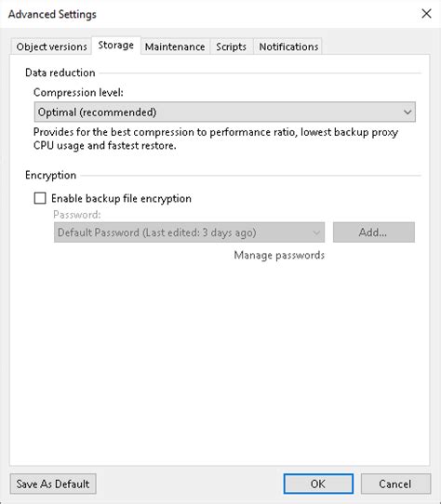This screenshot has height=504, width=441.
Task: Click the chevron on the Password dropdown
Action: (316, 232)
